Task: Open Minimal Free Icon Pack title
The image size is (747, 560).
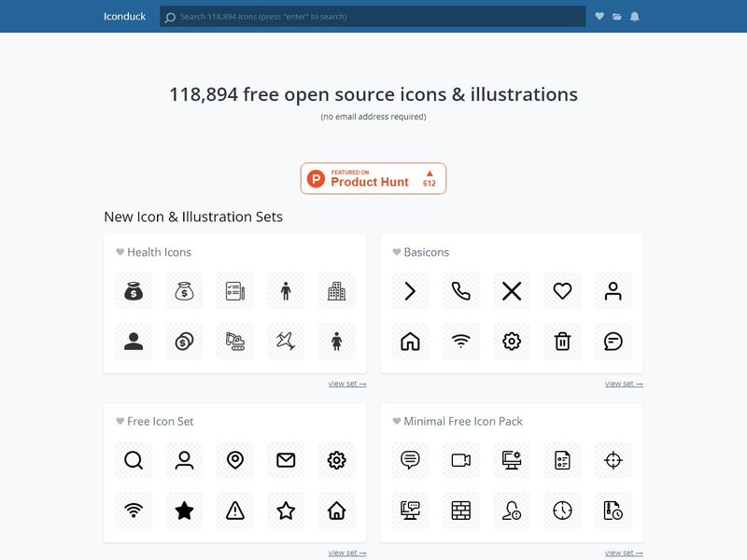Action: (x=463, y=421)
